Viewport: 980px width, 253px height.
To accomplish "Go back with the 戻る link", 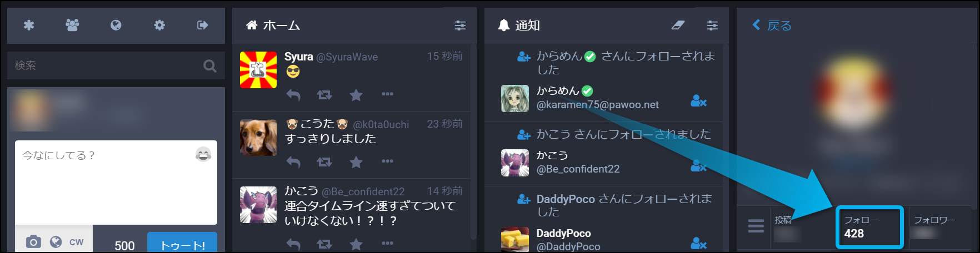I will pyautogui.click(x=772, y=25).
